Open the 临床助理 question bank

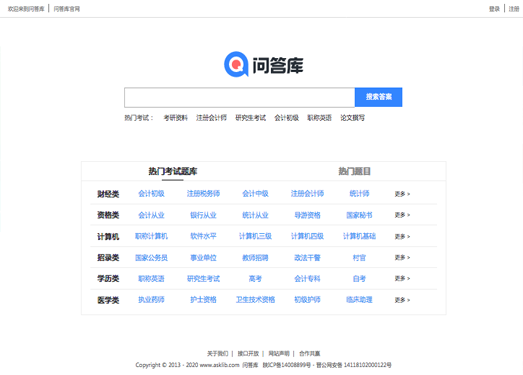tap(359, 300)
